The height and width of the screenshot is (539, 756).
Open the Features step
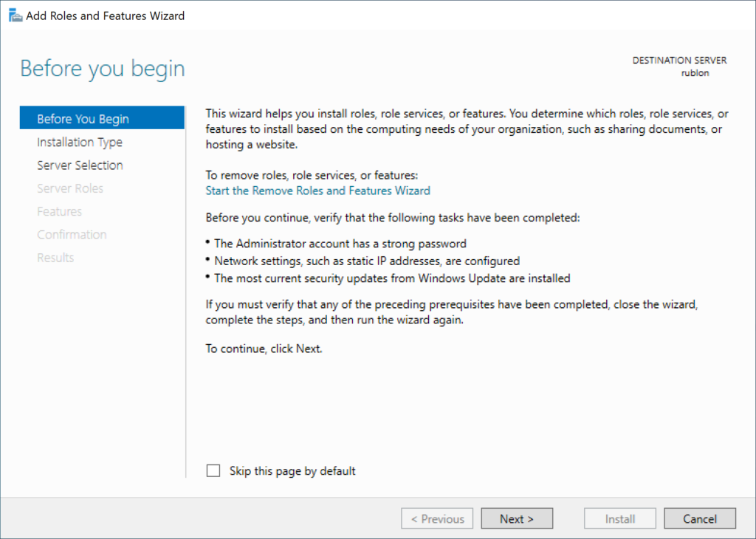pyautogui.click(x=59, y=211)
